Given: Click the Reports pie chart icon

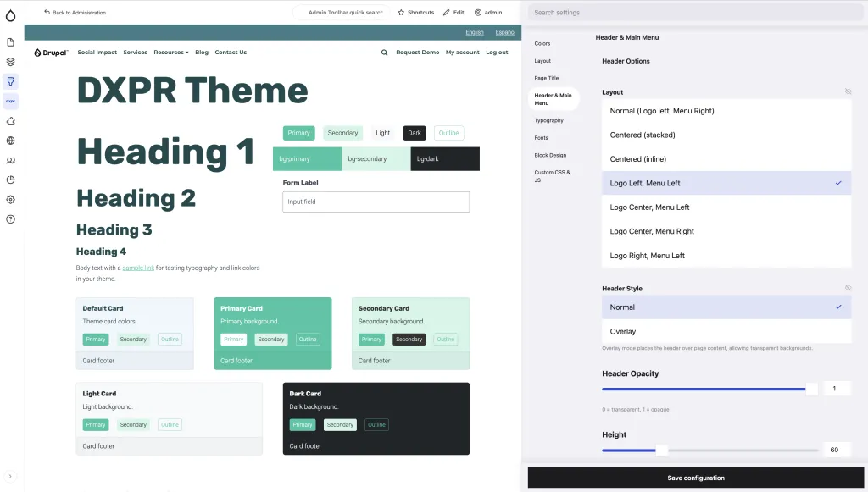Looking at the screenshot, I should [10, 180].
